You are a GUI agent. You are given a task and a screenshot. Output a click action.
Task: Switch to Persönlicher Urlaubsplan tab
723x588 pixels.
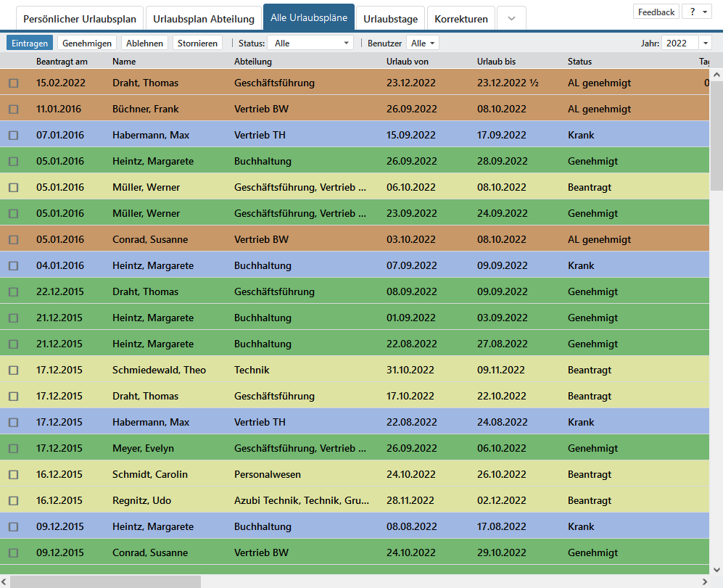80,19
